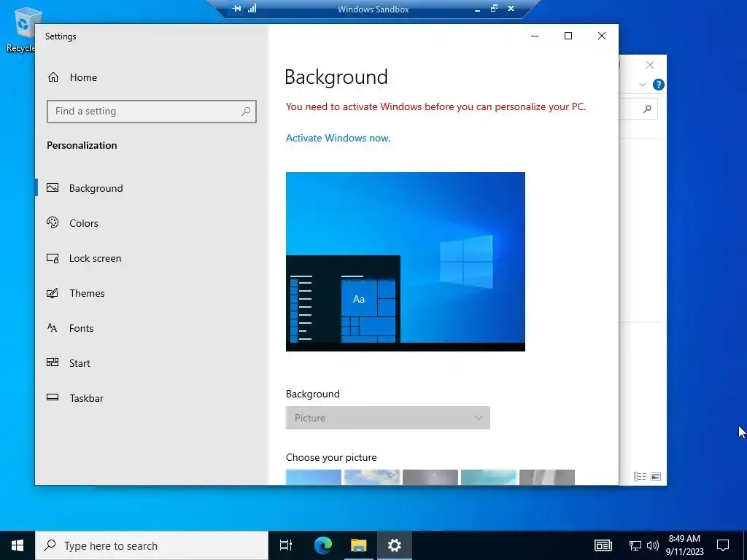This screenshot has width=747, height=560.
Task: Launch Microsoft Edge from the taskbar
Action: coord(323,545)
